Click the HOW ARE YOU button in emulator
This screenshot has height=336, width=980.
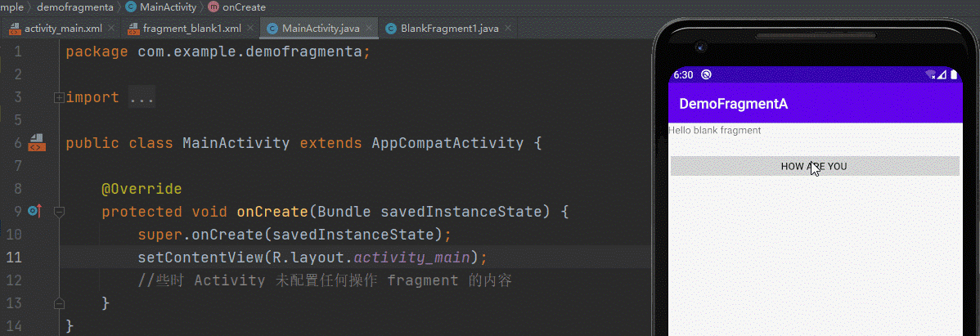pyautogui.click(x=815, y=166)
